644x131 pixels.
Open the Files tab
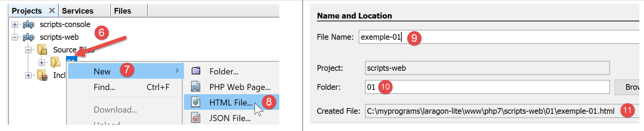coord(122,11)
